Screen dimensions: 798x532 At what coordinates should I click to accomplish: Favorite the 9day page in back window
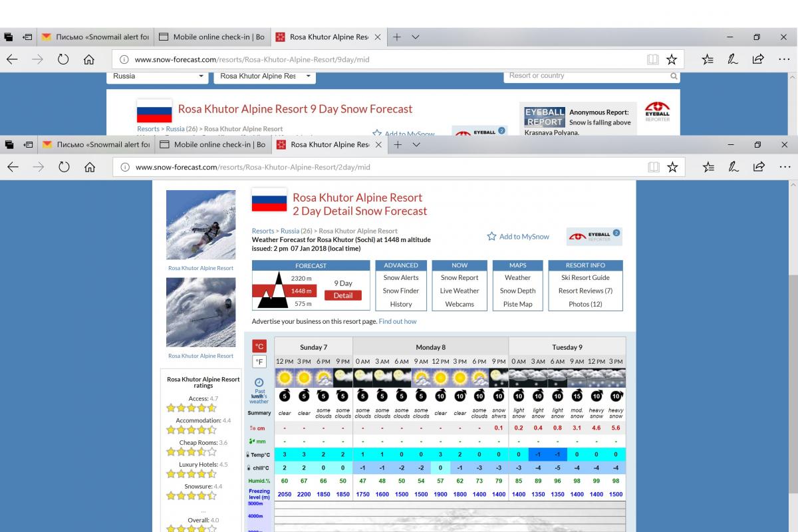(672, 59)
